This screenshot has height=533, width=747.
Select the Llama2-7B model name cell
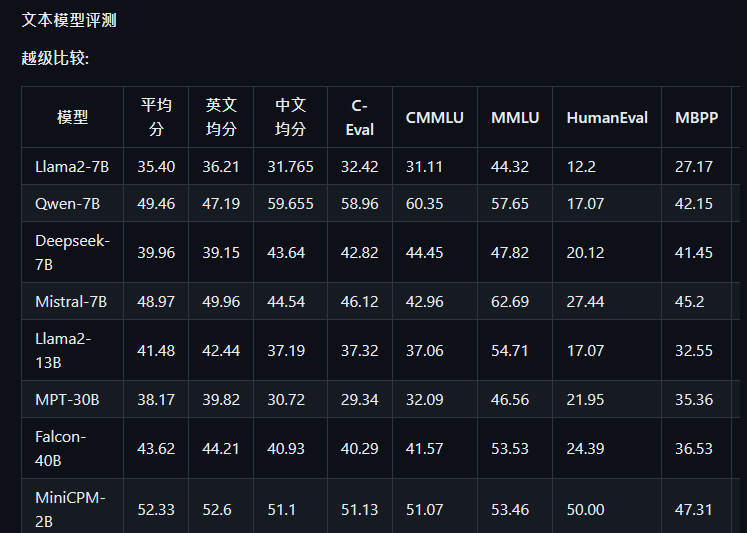[72, 166]
